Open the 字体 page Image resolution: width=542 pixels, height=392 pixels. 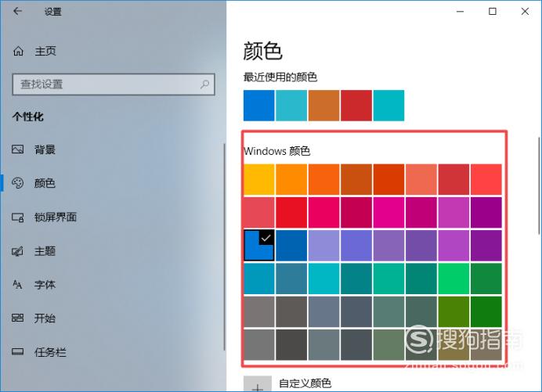(x=45, y=285)
